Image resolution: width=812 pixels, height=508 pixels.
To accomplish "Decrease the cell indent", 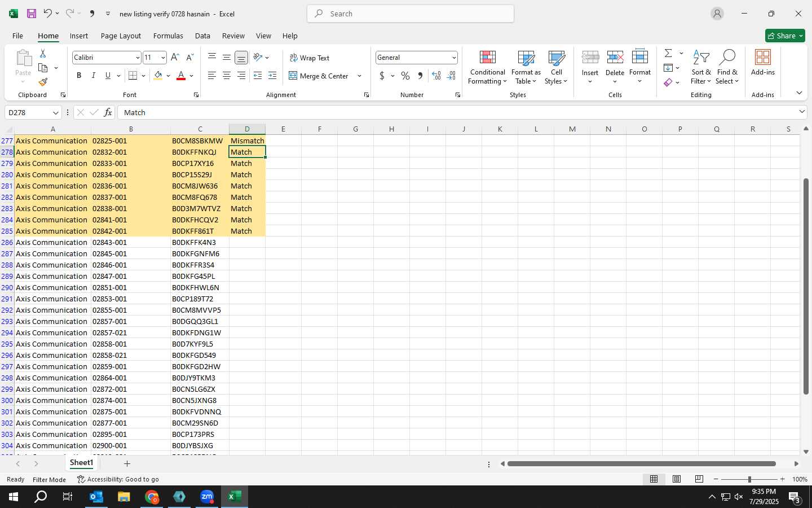I will 258,76.
